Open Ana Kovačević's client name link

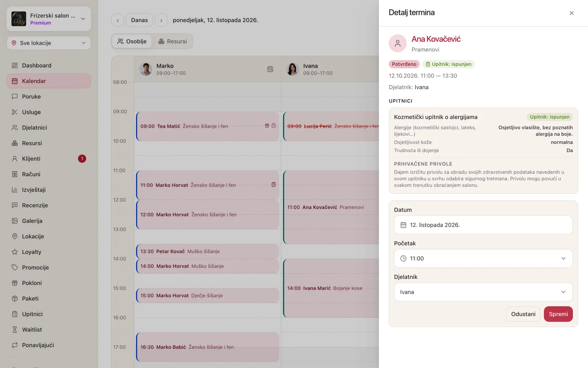tap(436, 39)
